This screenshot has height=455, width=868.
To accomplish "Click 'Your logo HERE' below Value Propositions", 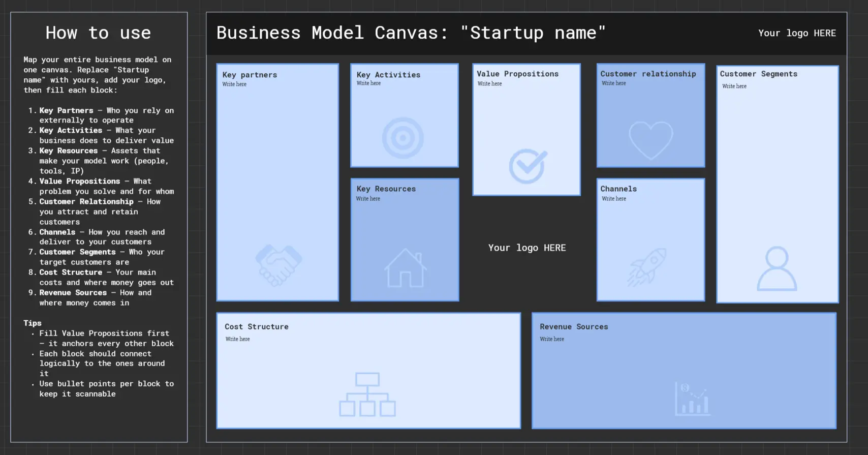I will click(527, 248).
